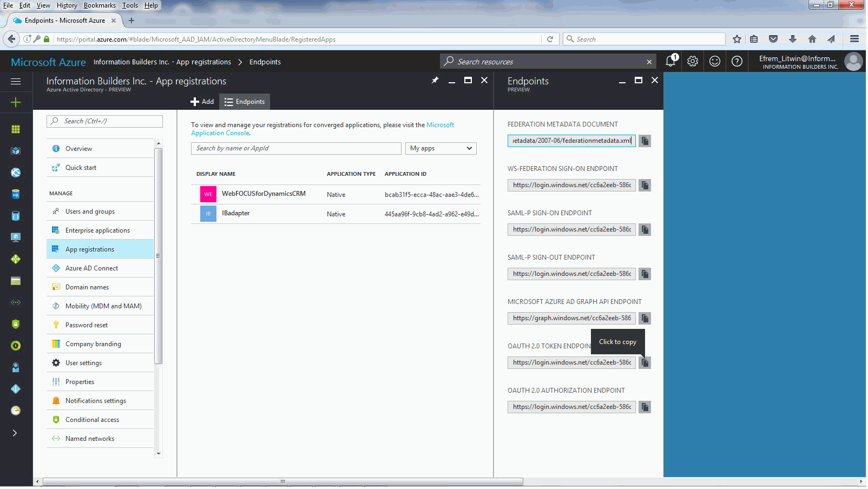Copy the Azure AD Graph API Endpoint URL
868x489 pixels.
pyautogui.click(x=645, y=319)
